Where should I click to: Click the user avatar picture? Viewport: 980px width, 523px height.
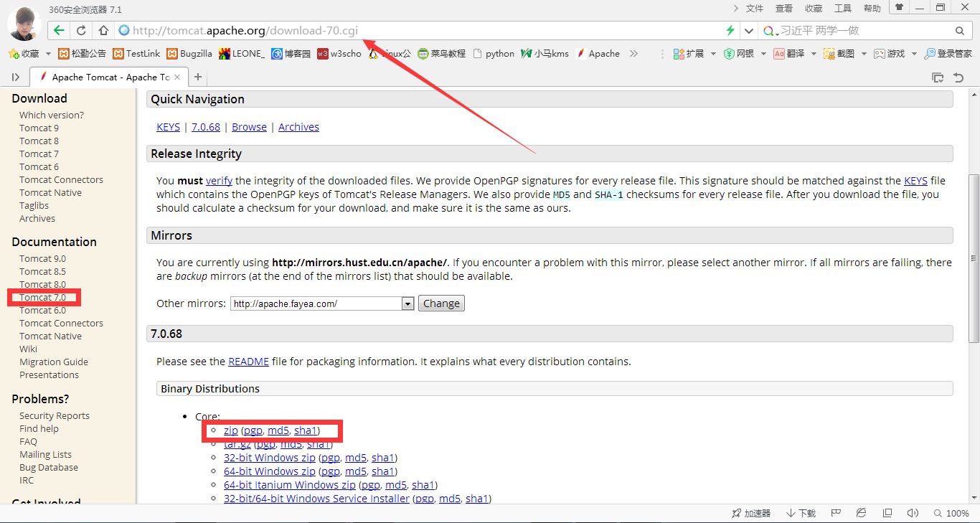coord(24,23)
